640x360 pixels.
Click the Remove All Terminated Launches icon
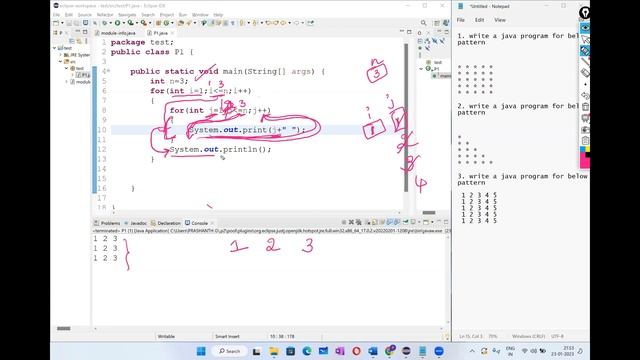pyautogui.click(x=358, y=222)
